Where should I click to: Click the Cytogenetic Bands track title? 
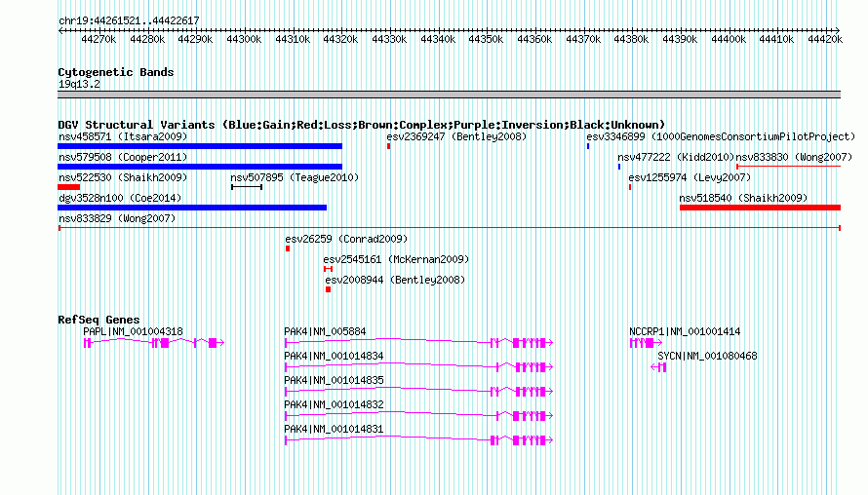pyautogui.click(x=116, y=72)
